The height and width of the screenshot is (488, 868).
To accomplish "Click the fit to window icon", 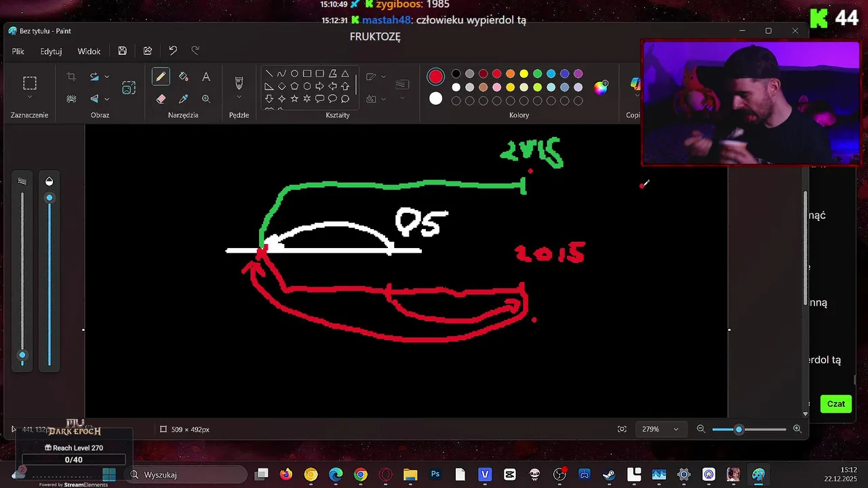I will coord(622,429).
